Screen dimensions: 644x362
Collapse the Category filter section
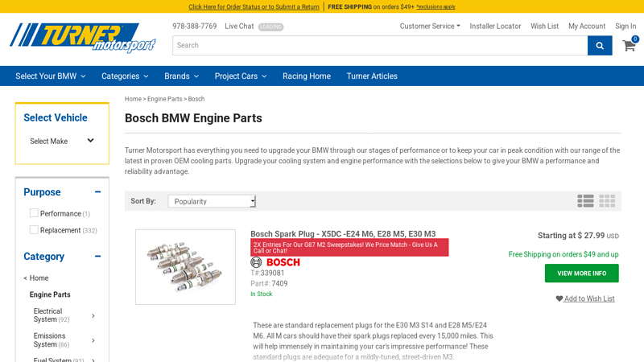(x=97, y=256)
